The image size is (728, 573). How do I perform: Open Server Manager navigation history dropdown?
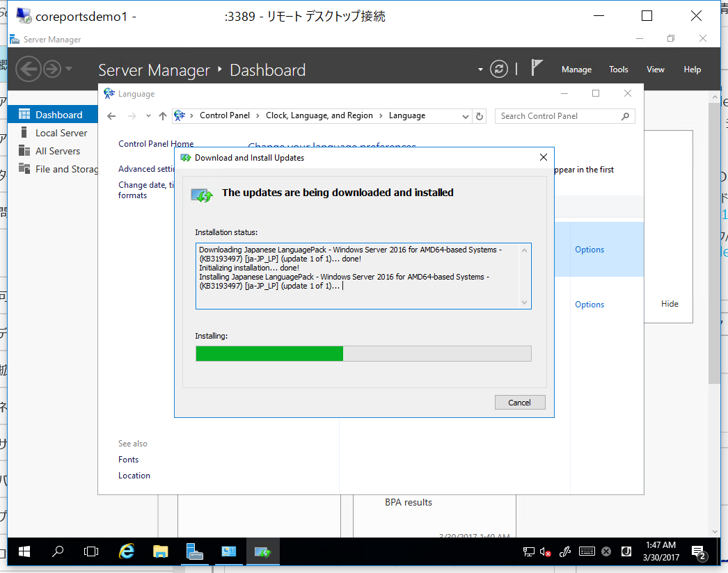pyautogui.click(x=69, y=69)
